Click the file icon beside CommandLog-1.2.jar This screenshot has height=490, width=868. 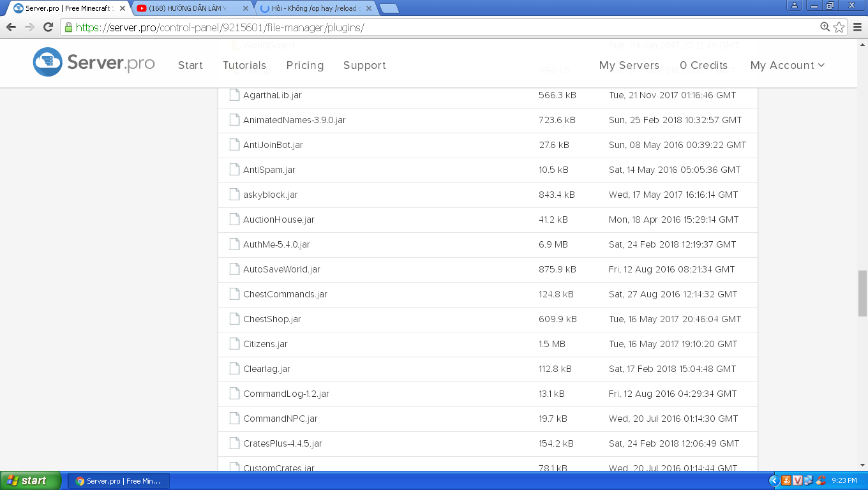coord(235,394)
